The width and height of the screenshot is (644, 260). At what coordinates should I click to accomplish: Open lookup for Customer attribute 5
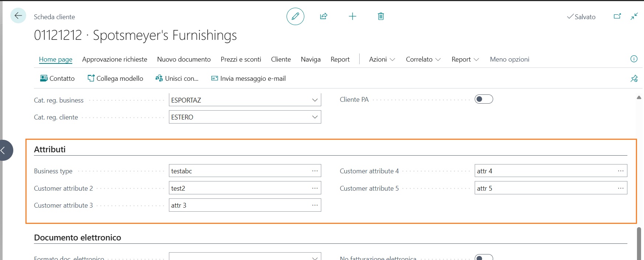pyautogui.click(x=621, y=188)
